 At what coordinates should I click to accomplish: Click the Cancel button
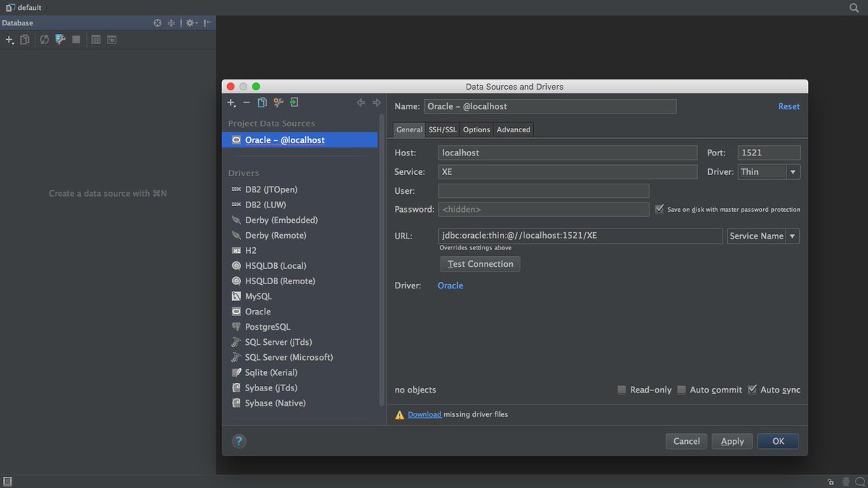point(686,441)
